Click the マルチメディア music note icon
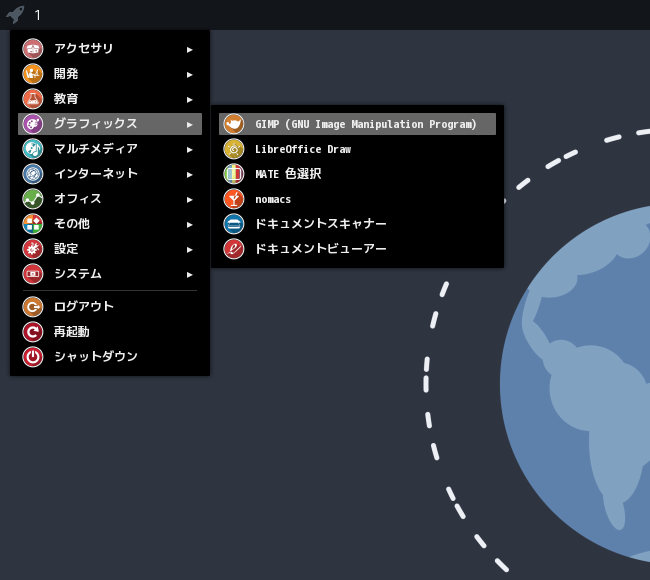Image resolution: width=650 pixels, height=580 pixels. coord(33,149)
